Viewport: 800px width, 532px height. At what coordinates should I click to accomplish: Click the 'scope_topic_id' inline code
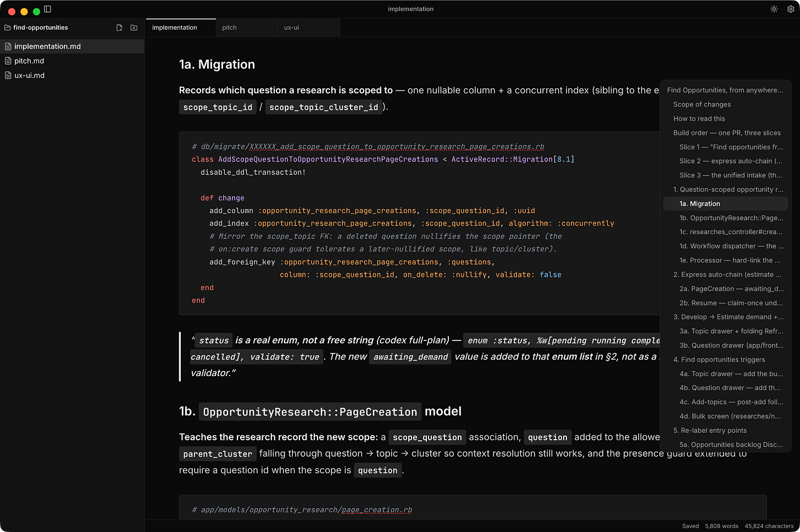pos(218,107)
